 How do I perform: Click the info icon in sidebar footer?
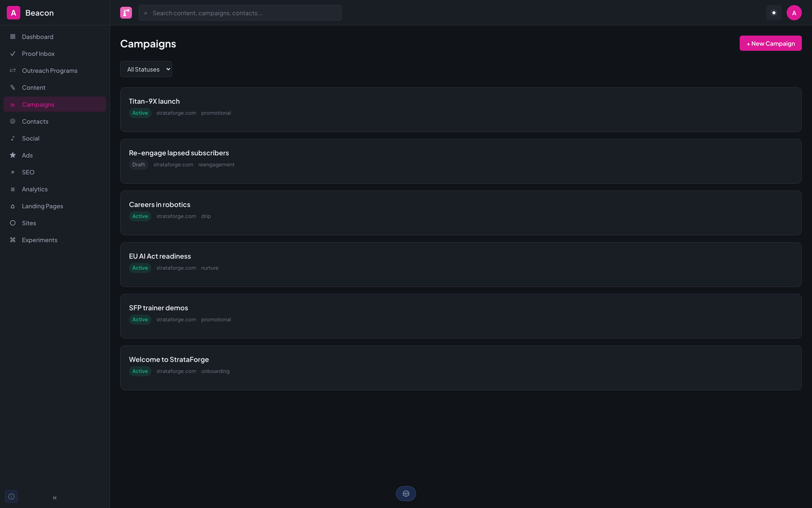point(11,497)
